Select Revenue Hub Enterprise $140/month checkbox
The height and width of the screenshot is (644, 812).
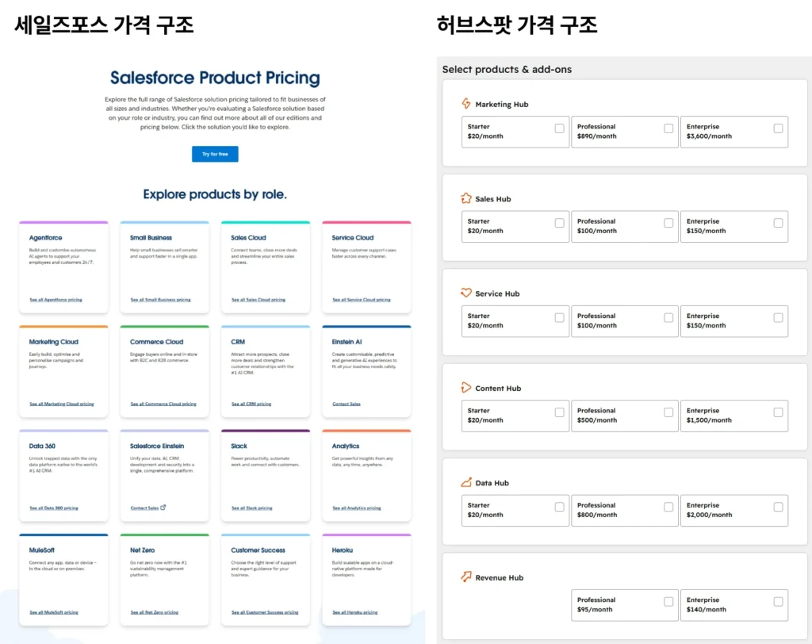778,601
